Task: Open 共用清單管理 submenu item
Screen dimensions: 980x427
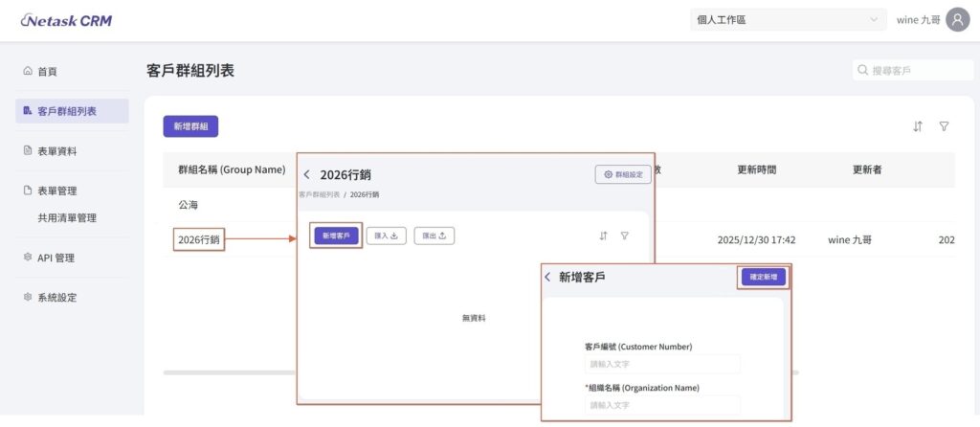Action: point(67,218)
